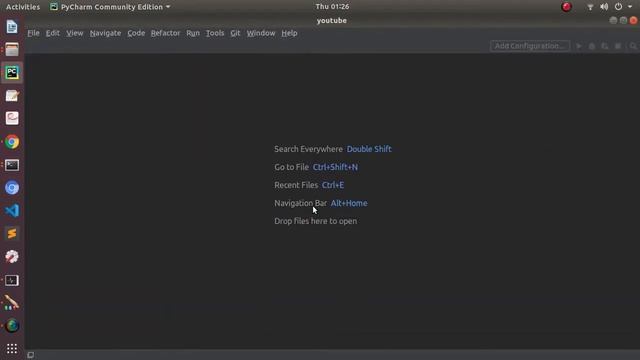Open the View menu
This screenshot has height=360, width=640.
[x=75, y=33]
